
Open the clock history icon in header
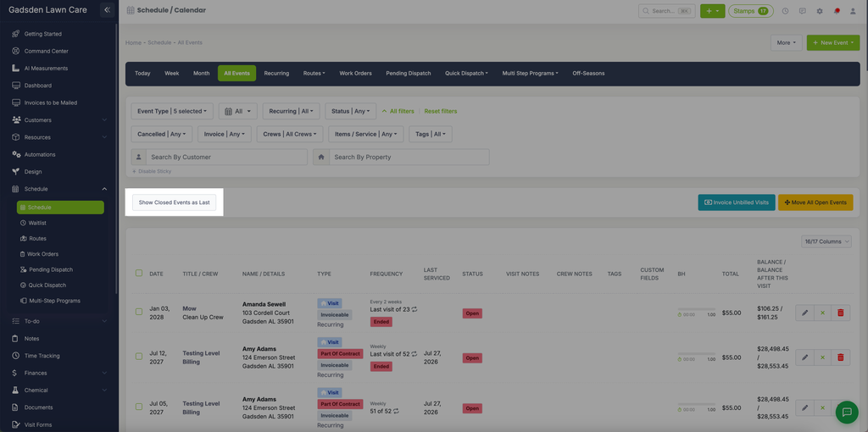[x=785, y=11]
